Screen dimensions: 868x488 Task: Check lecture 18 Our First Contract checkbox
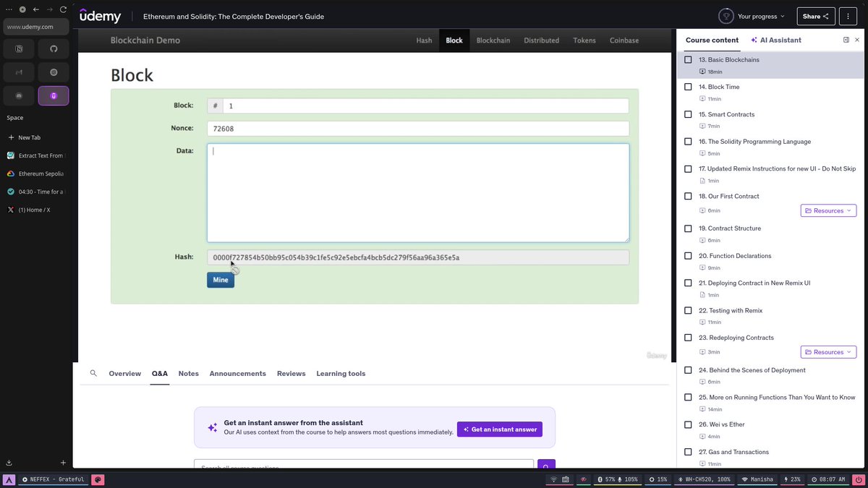coord(688,196)
